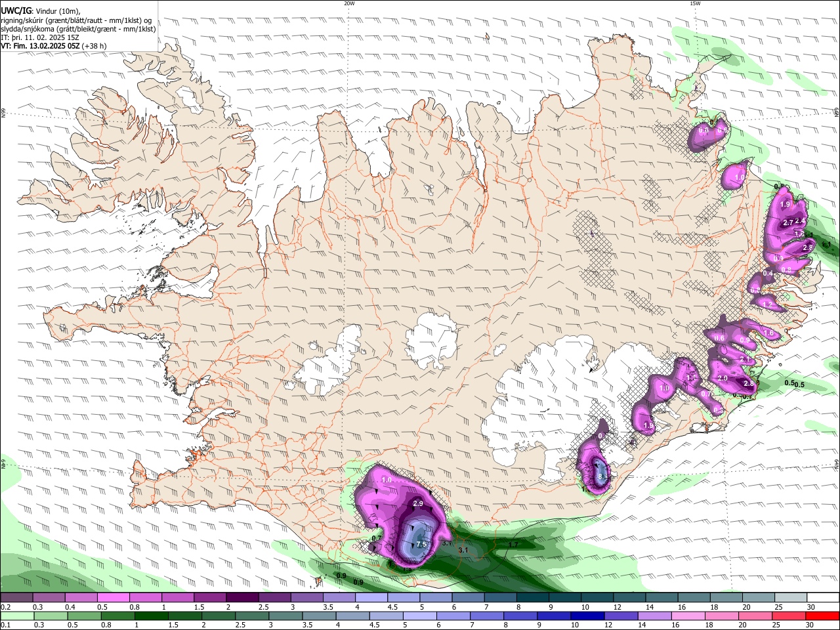The image size is (840, 630).
Task: Pick the light grey 25 snow legend swatch
Action: click(791, 598)
